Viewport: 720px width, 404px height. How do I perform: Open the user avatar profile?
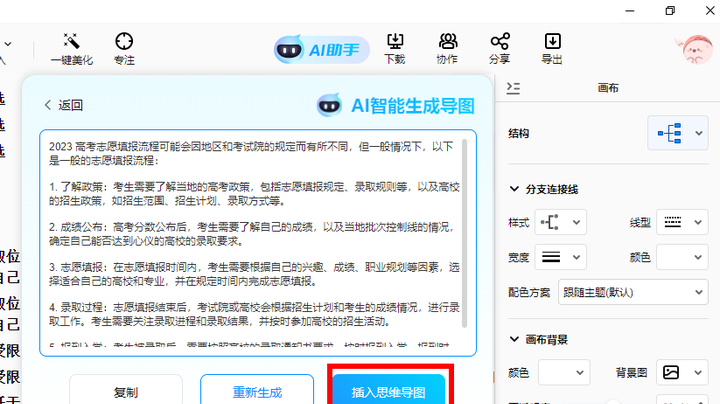(x=696, y=50)
